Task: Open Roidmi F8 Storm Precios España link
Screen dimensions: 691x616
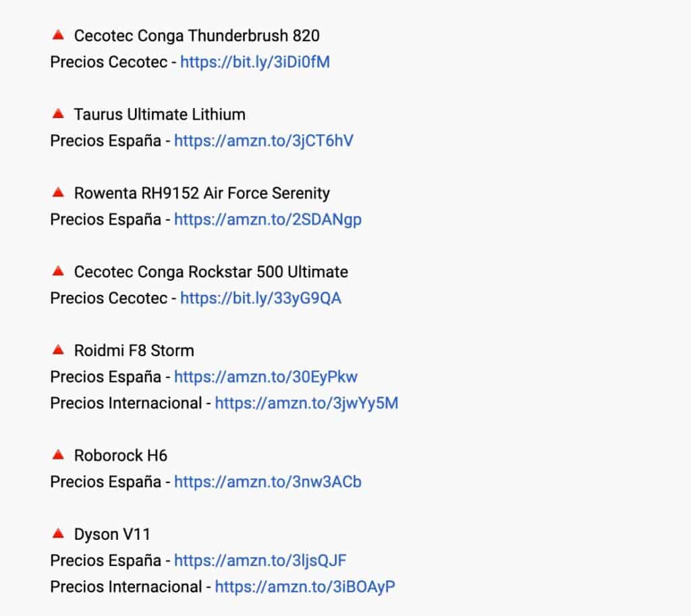Action: [x=266, y=376]
